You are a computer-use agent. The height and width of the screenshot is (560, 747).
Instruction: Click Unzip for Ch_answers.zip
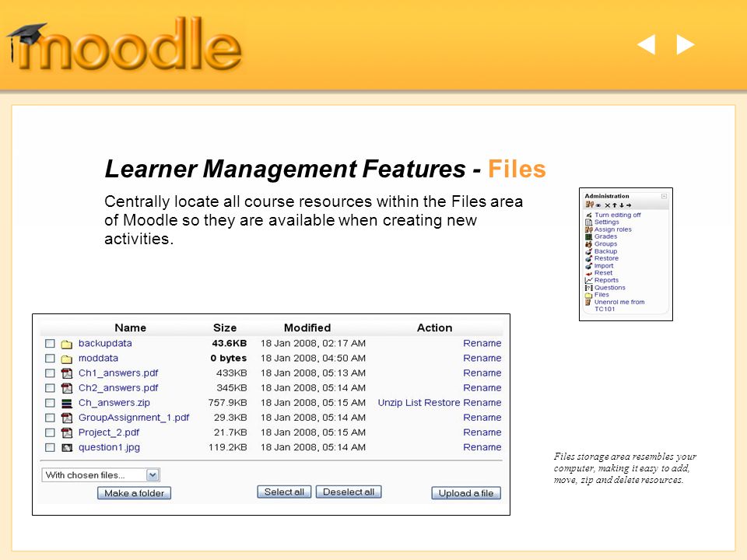pyautogui.click(x=390, y=403)
